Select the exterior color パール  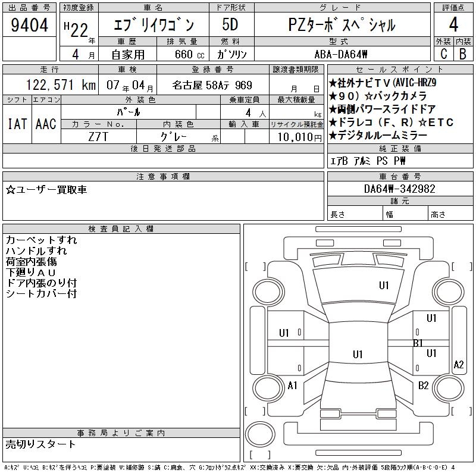pyautogui.click(x=129, y=112)
